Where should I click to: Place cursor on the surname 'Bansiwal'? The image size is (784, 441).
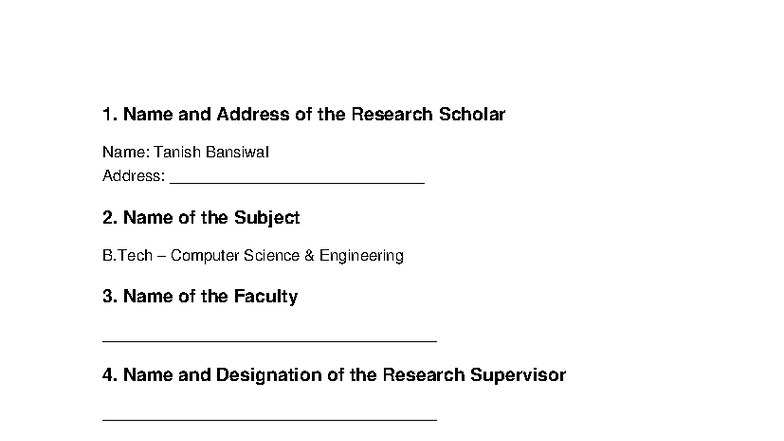(x=237, y=153)
